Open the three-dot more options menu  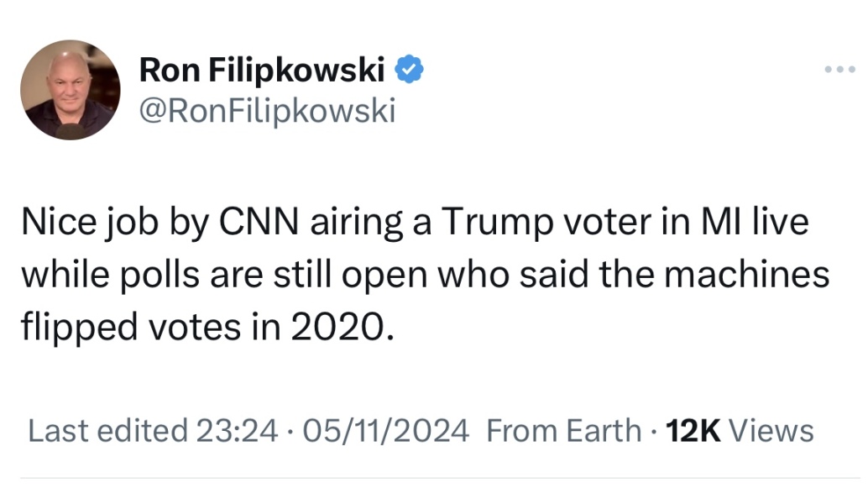839,71
